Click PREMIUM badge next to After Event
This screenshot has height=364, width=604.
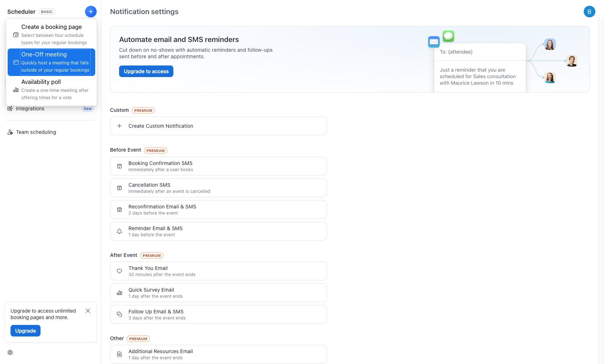click(152, 255)
